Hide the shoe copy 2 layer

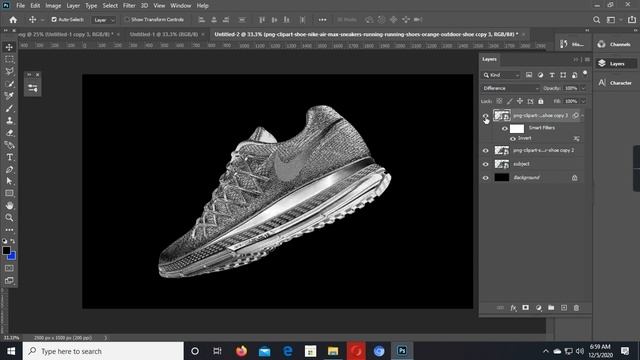[x=485, y=151]
